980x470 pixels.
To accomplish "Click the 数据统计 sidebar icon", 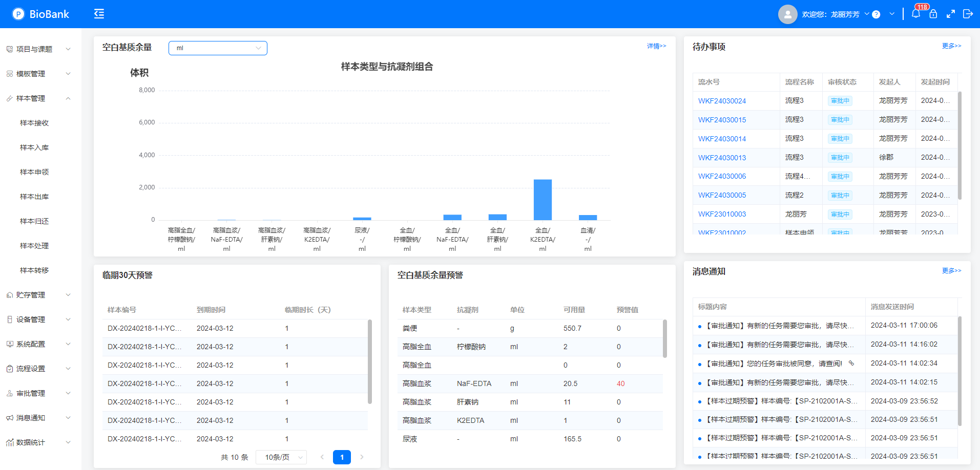I will click(x=10, y=442).
